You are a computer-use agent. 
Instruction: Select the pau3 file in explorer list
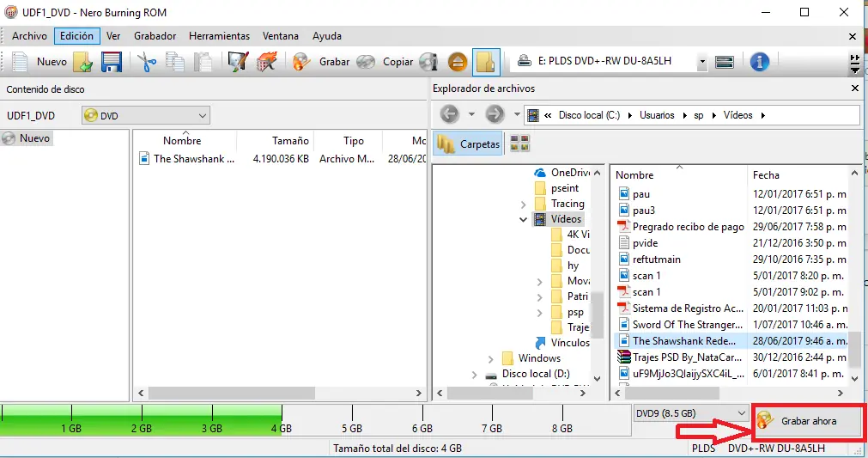tap(636, 211)
